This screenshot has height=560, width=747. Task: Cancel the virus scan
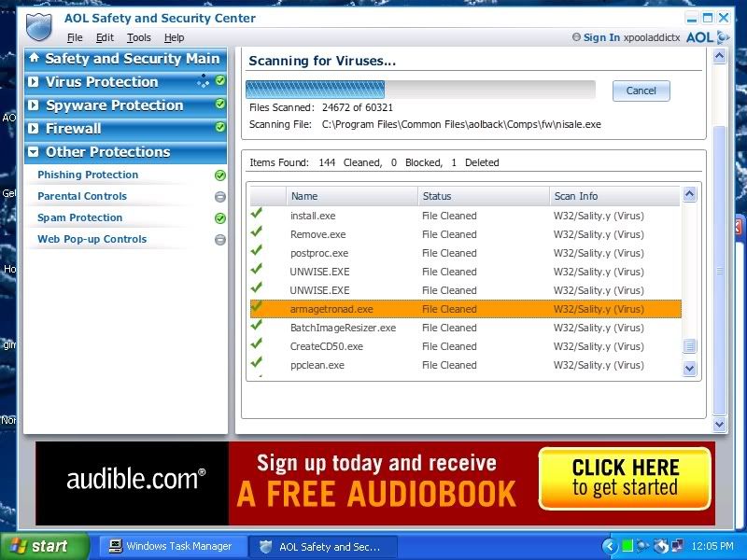(x=641, y=91)
